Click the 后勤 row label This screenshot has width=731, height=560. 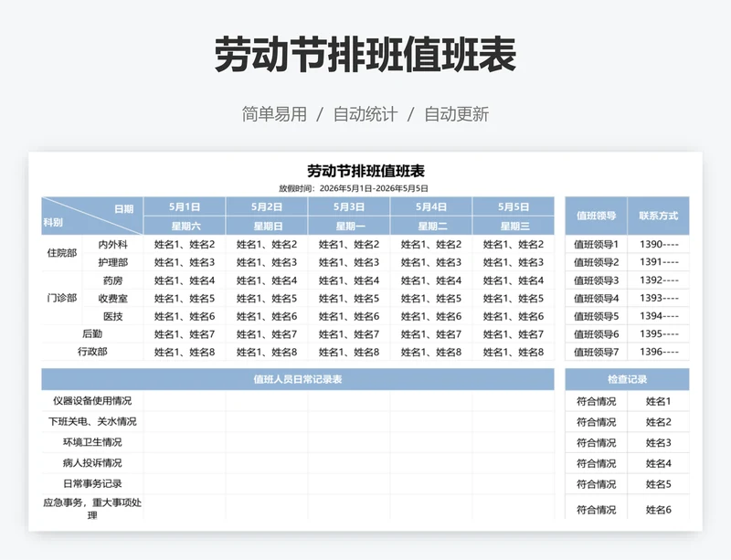pyautogui.click(x=92, y=333)
